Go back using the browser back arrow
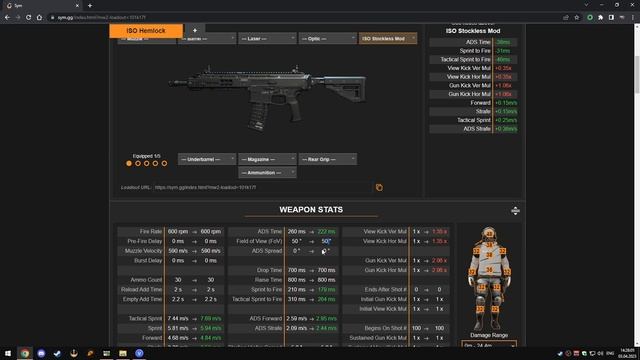Viewport: 640px width, 360px height. point(7,18)
